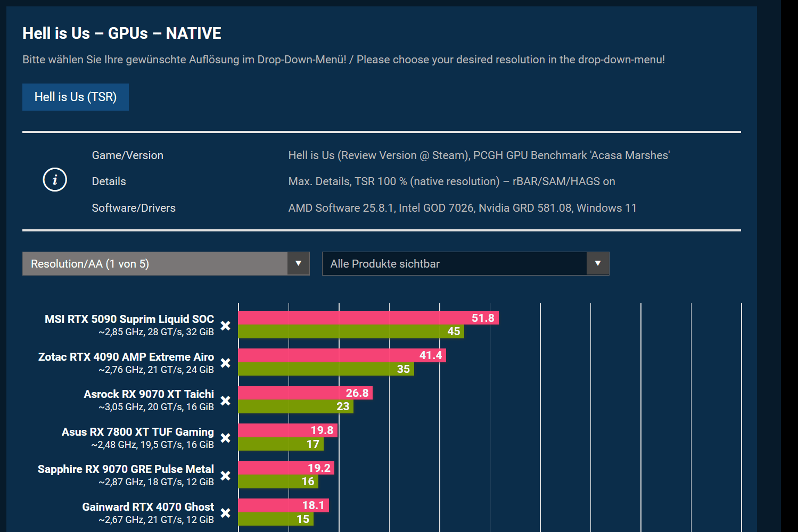
Task: Click the Gainward RTX 4070 Ghost label
Action: [x=148, y=507]
